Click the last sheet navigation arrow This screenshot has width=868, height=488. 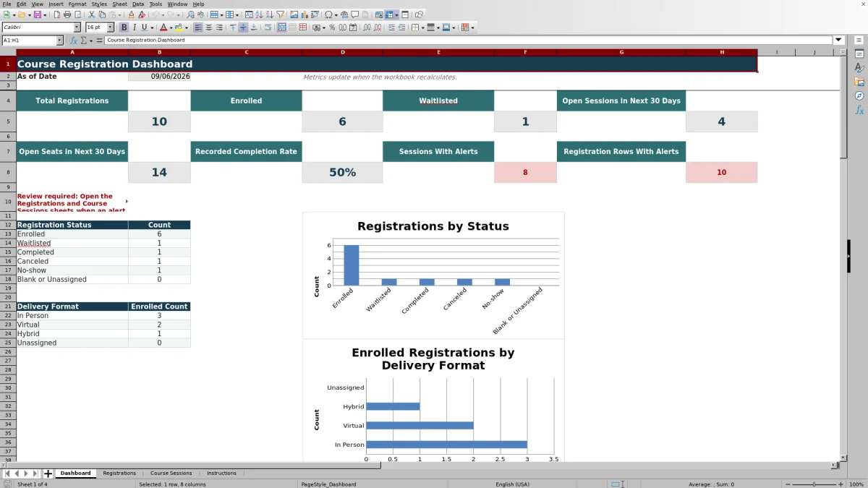pos(36,474)
